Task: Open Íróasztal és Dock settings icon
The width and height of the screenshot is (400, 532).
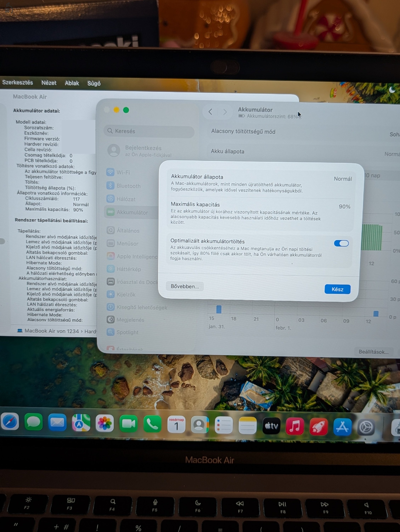Action: tap(111, 282)
